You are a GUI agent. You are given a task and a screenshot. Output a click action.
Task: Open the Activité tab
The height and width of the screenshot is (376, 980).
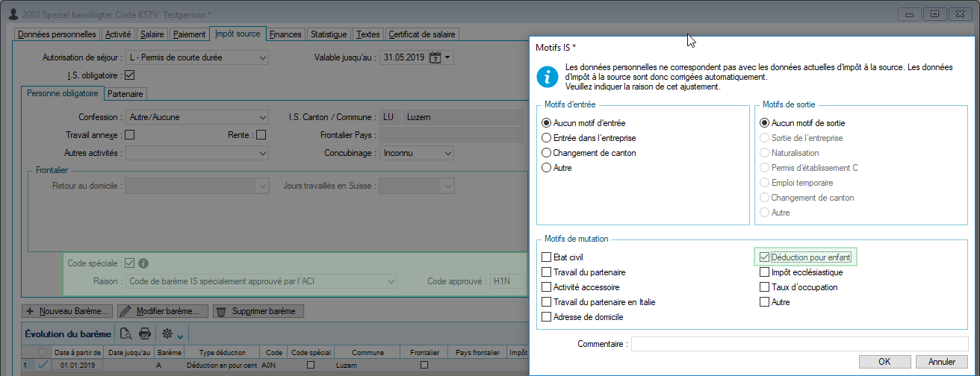[x=119, y=34]
